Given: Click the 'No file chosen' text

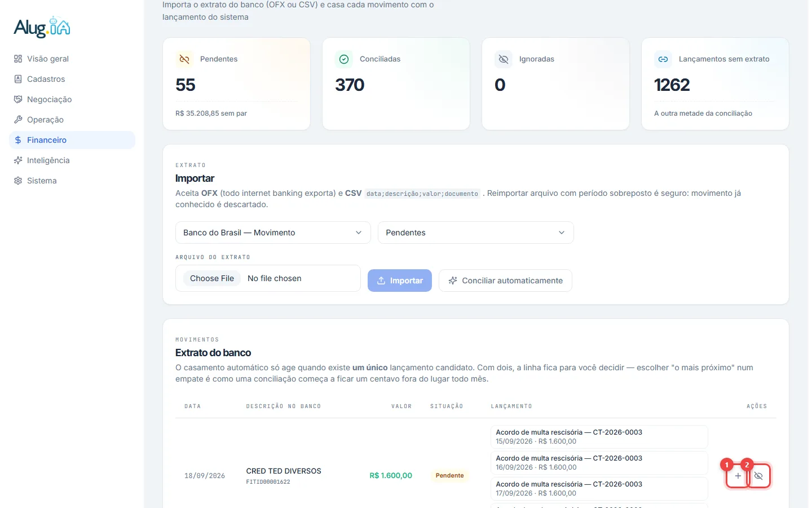Looking at the screenshot, I should click(x=275, y=278).
